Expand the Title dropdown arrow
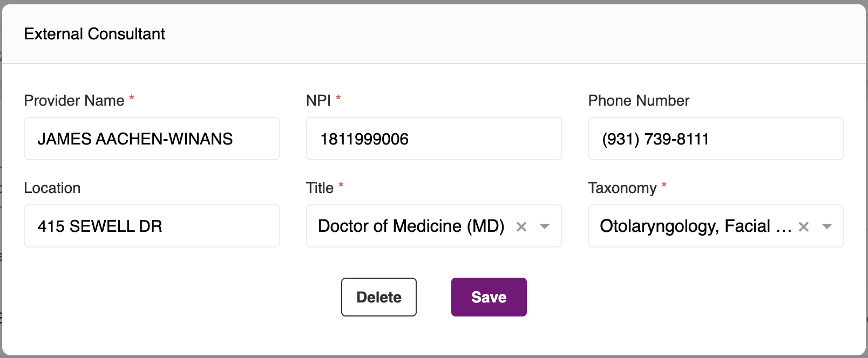This screenshot has width=868, height=358. pyautogui.click(x=545, y=226)
